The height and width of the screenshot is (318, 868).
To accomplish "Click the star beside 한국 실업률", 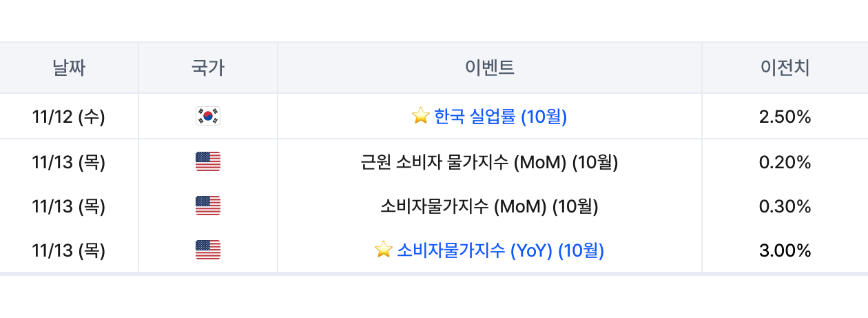I will click(x=420, y=117).
